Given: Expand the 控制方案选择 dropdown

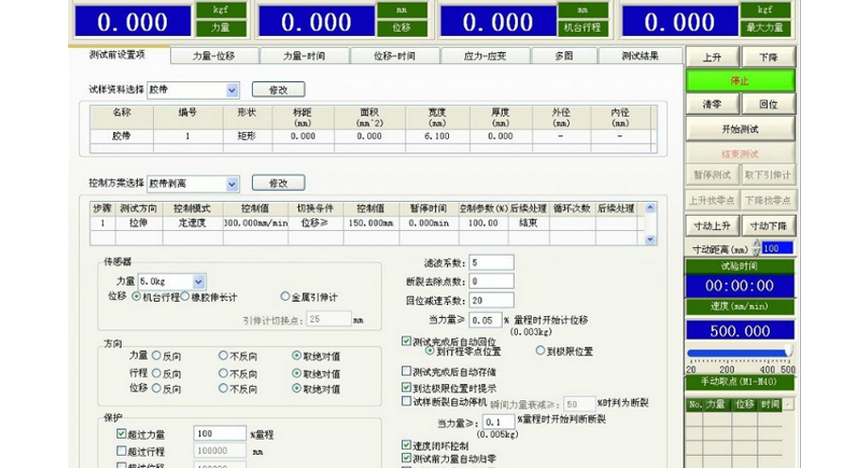Looking at the screenshot, I should (232, 183).
